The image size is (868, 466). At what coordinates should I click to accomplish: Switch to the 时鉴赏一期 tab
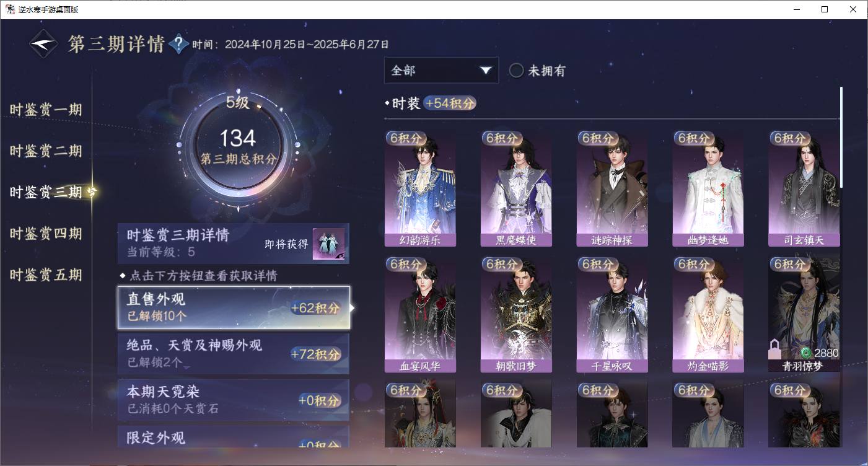tap(46, 110)
